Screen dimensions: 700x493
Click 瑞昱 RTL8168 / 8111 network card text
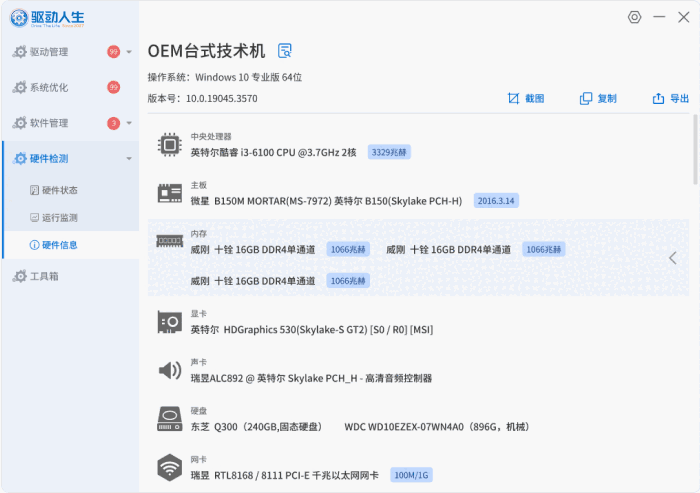coord(284,475)
